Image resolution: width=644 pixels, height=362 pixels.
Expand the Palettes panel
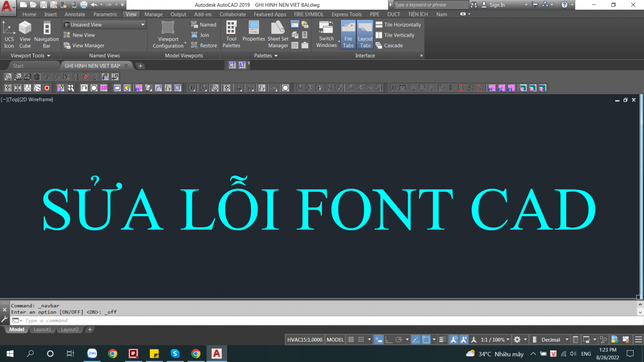click(x=266, y=56)
